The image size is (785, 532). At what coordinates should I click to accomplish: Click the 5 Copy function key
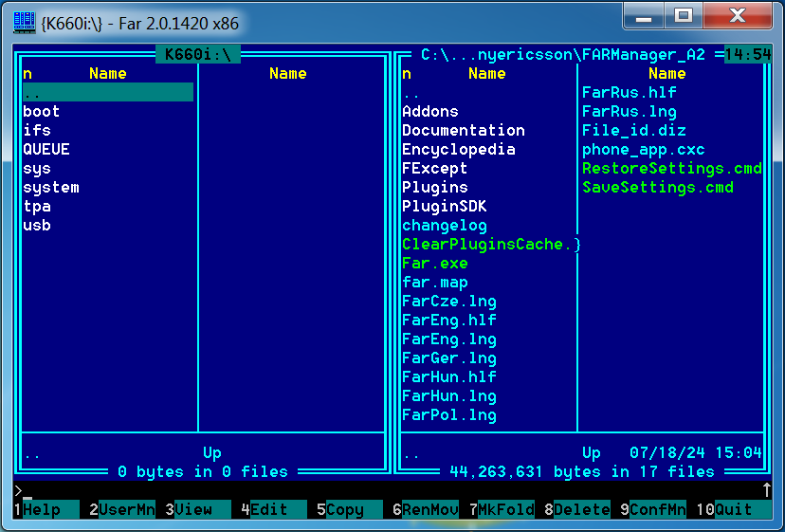350,509
